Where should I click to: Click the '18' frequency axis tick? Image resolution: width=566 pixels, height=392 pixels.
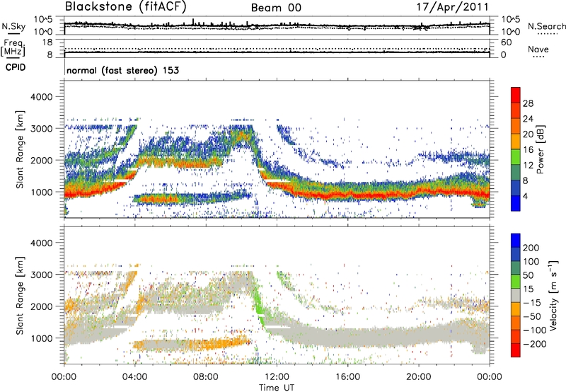47,42
